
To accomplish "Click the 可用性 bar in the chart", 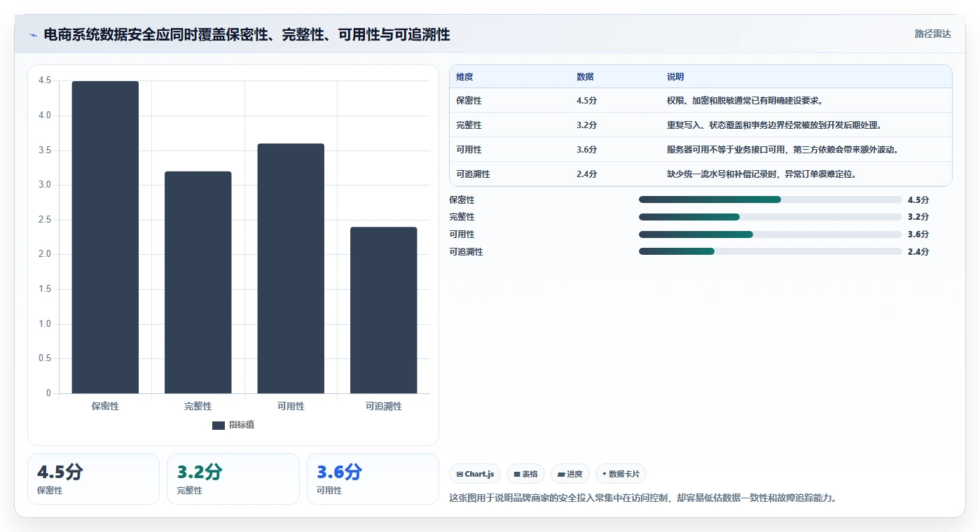I will point(291,269).
